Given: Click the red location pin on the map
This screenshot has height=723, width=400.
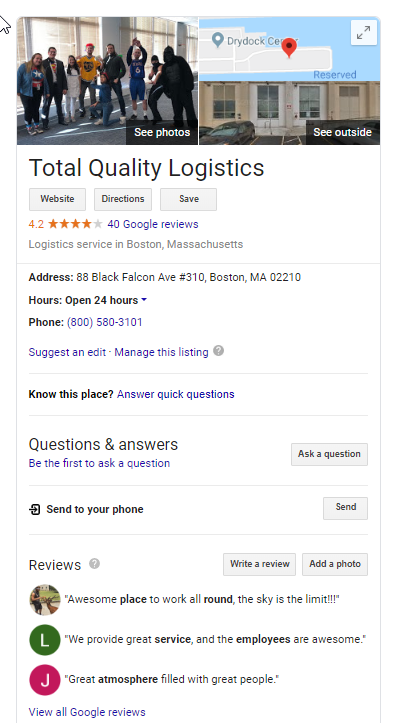Looking at the screenshot, I should point(289,47).
